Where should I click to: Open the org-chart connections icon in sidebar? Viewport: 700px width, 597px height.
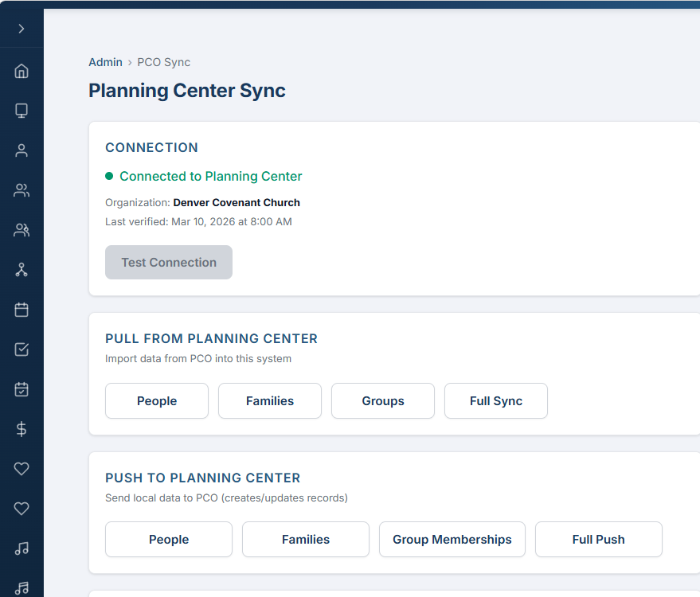coord(22,270)
